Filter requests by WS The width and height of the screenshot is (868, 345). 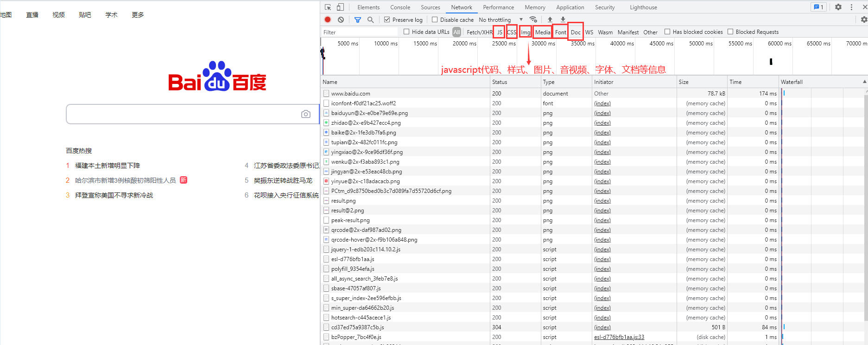tap(589, 32)
